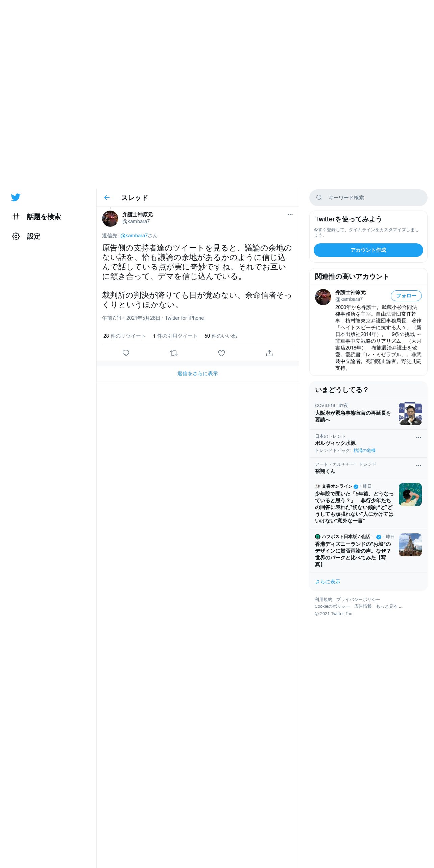Open options for 裕翔くん trend
This screenshot has height=868, width=434.
coord(418,465)
